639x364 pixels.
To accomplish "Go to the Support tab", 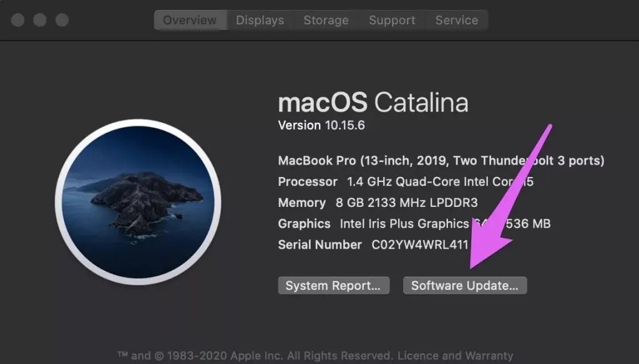I will click(x=392, y=20).
